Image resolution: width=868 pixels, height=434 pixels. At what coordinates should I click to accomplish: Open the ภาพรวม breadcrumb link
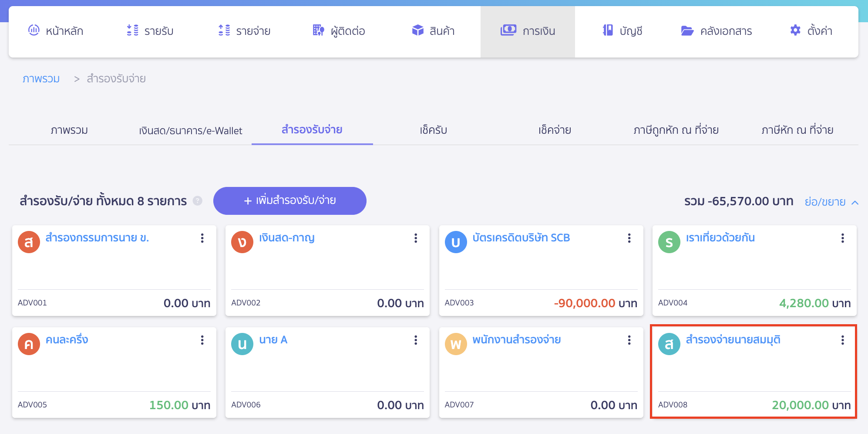tap(41, 78)
